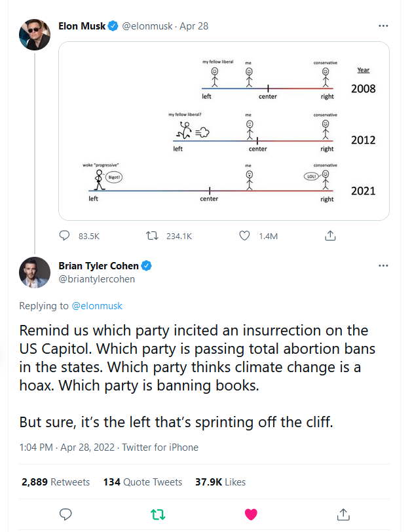Viewport: 412px width, 532px height.
Task: Unlike Brian Tyler Cohen's tweet
Action: (x=250, y=514)
